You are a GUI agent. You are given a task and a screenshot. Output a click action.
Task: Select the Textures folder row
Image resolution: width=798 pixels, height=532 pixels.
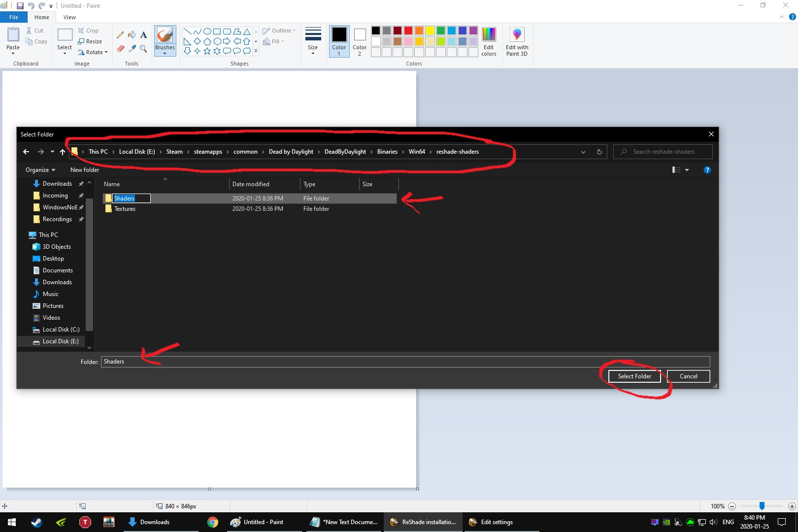tap(250, 209)
